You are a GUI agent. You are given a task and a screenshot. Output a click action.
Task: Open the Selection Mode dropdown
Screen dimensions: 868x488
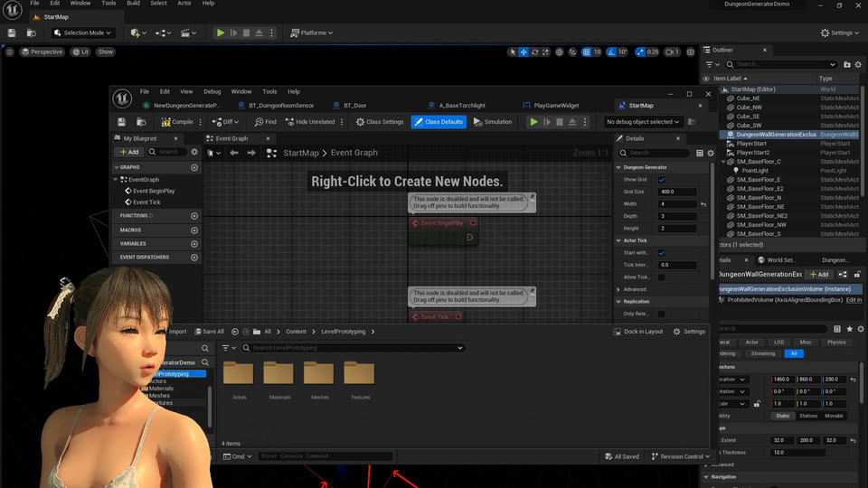coord(85,33)
